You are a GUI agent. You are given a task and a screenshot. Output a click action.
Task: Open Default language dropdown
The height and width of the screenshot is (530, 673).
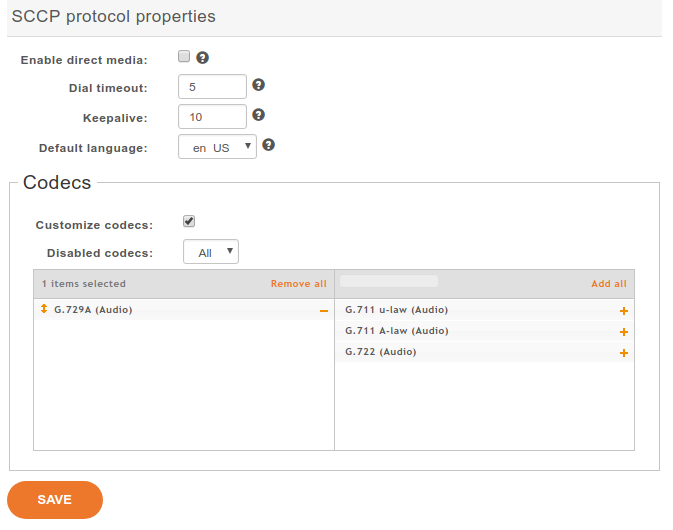(x=218, y=147)
